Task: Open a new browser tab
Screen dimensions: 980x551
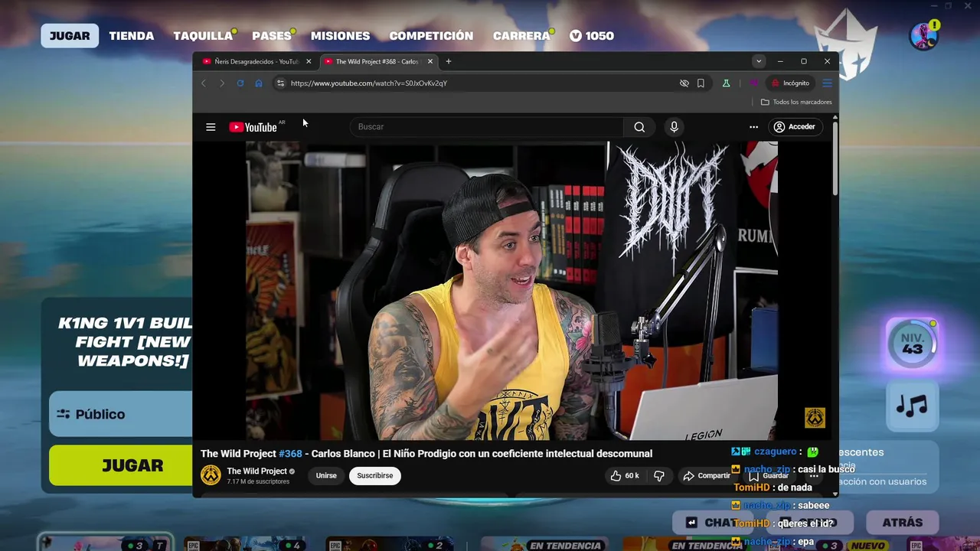Action: pyautogui.click(x=449, y=61)
